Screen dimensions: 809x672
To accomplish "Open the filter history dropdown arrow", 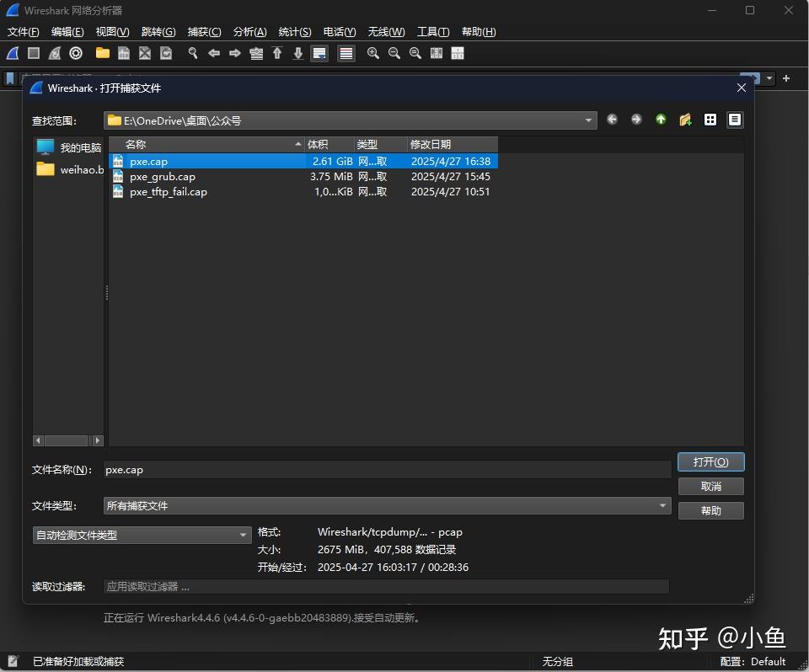I will 769,78.
